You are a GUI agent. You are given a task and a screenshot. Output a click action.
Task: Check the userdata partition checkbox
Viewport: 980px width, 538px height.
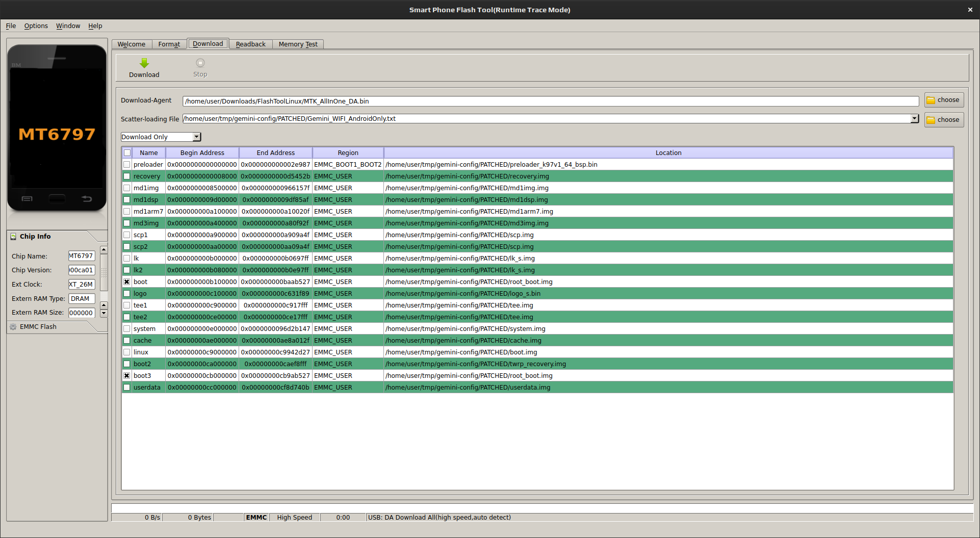coord(127,388)
